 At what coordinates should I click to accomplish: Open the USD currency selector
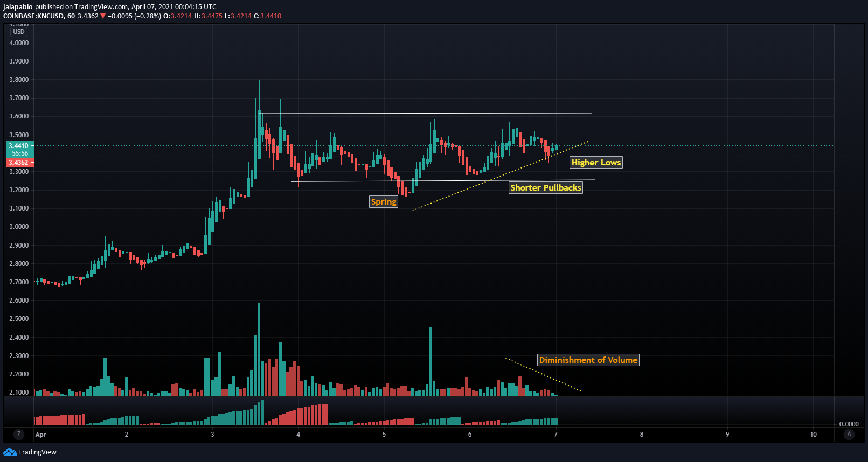coord(19,32)
